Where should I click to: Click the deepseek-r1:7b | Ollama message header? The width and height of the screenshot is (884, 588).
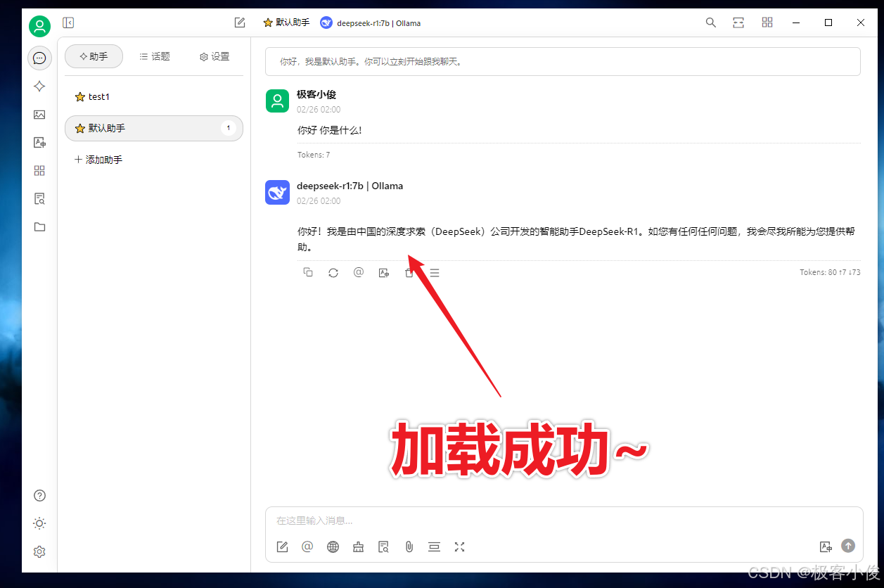click(x=350, y=186)
